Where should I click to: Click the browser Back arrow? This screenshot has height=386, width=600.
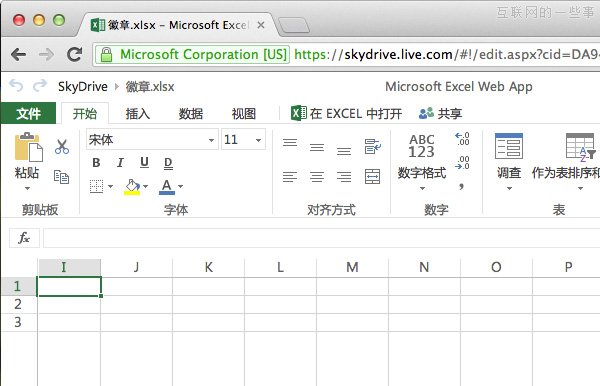pos(18,55)
